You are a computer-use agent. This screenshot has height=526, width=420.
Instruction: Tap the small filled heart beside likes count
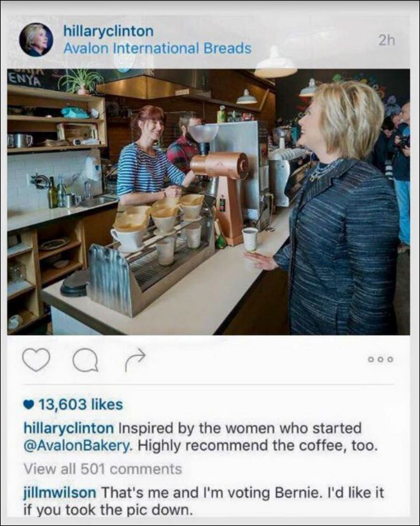[29, 405]
